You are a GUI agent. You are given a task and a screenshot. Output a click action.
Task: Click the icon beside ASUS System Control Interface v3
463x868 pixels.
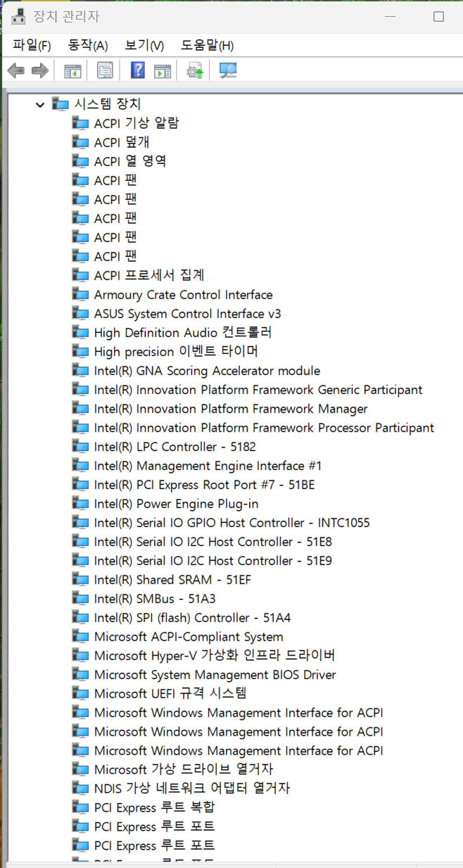tap(81, 314)
